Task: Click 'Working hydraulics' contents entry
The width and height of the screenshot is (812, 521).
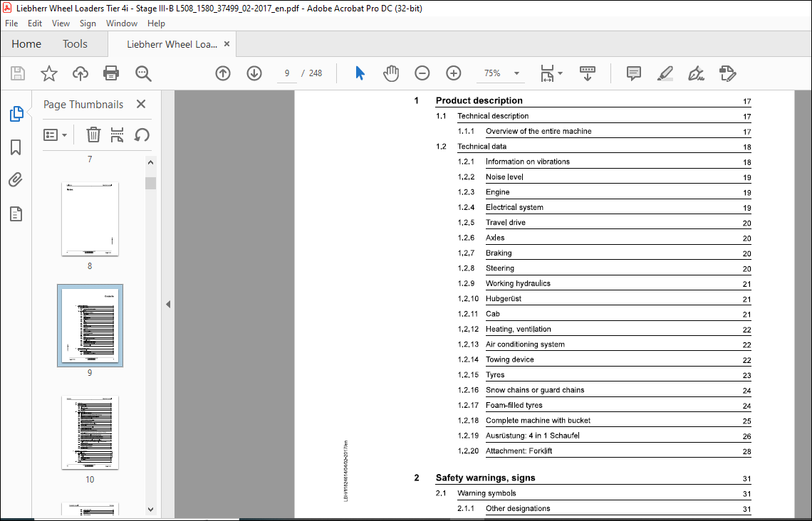Action: coord(518,283)
